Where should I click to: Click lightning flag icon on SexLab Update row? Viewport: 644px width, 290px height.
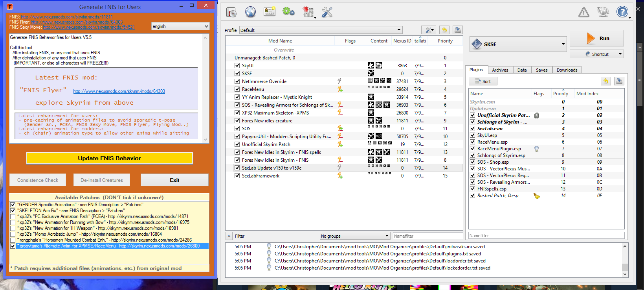[339, 168]
